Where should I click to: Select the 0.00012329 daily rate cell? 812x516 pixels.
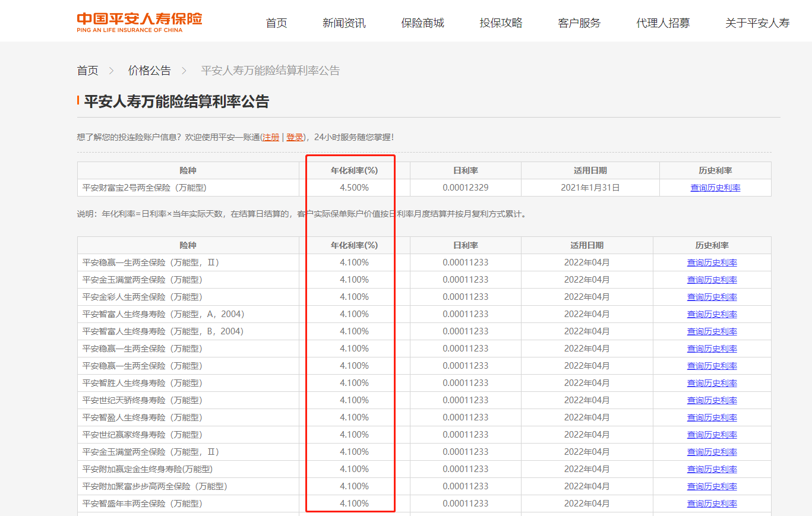(466, 188)
